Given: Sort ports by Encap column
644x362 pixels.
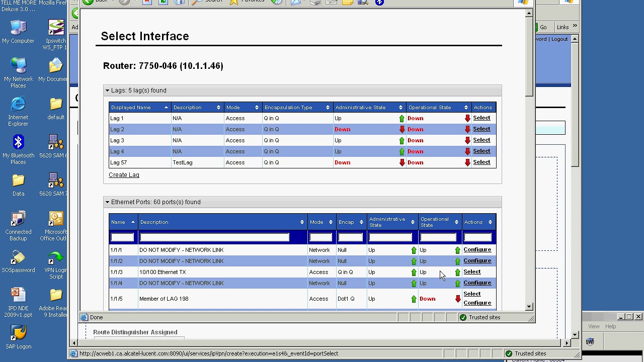Looking at the screenshot, I should tap(351, 222).
